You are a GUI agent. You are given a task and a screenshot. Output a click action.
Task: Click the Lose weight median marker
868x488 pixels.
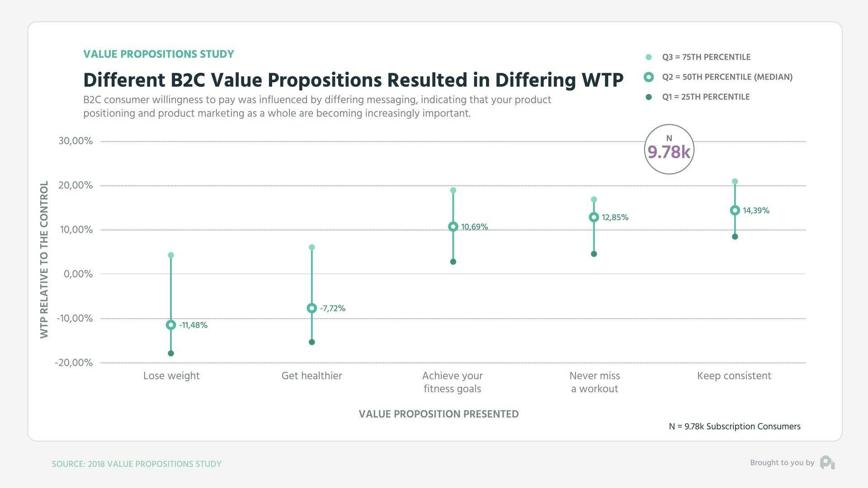click(x=171, y=325)
